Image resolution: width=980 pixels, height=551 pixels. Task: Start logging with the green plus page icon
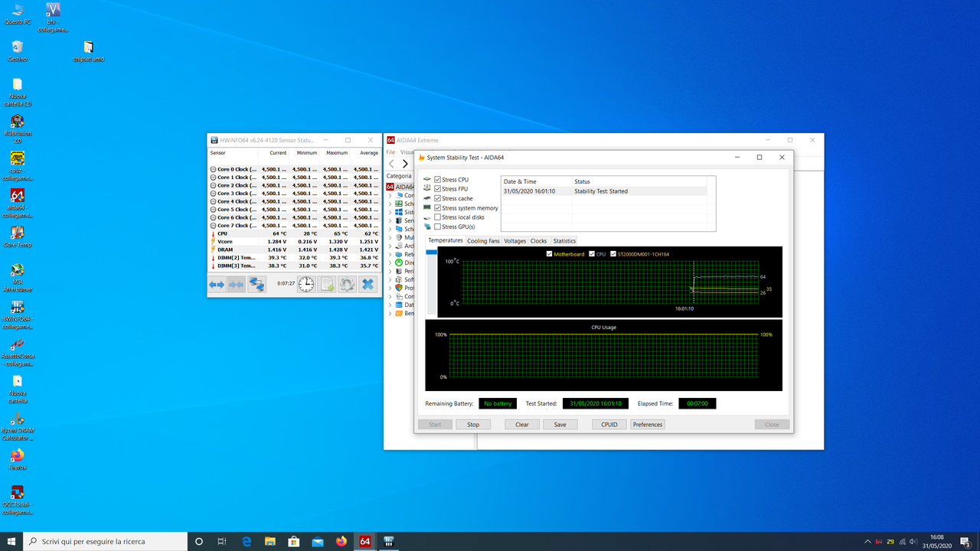click(325, 284)
